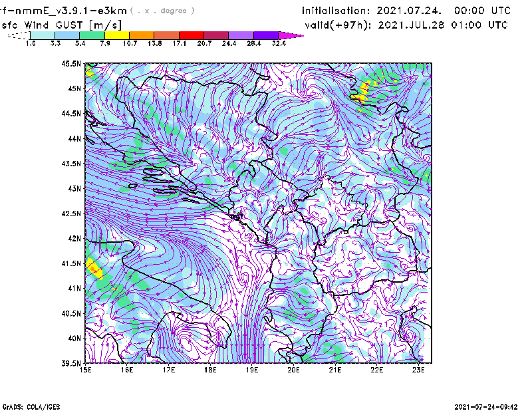Click the salmon 13.8–17.1 legend swatch
532x411 pixels.
pos(167,35)
